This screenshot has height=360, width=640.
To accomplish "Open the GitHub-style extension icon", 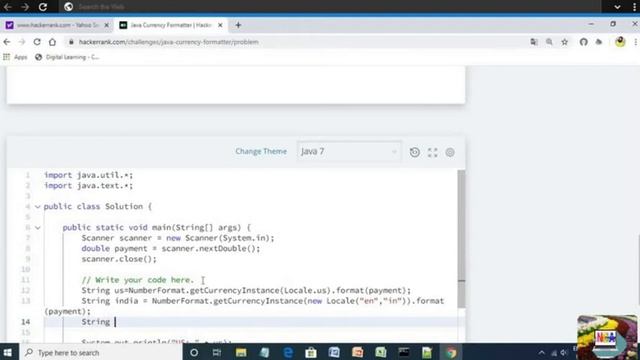I will pos(584,42).
